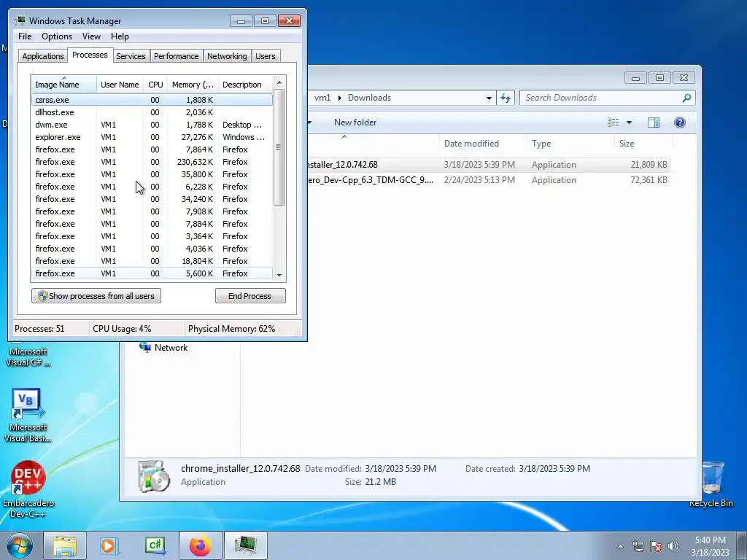Sort files by Size column header
The height and width of the screenshot is (560, 747).
(x=643, y=144)
